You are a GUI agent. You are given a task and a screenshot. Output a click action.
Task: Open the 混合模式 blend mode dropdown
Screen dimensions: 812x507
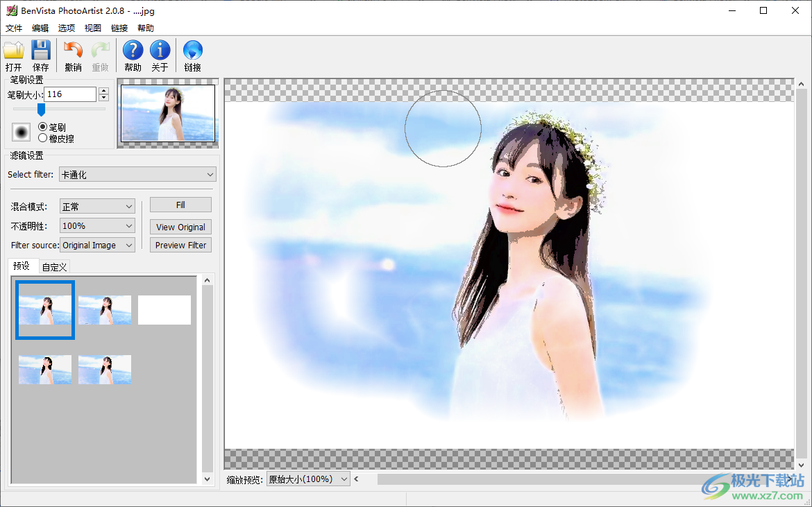coord(97,207)
